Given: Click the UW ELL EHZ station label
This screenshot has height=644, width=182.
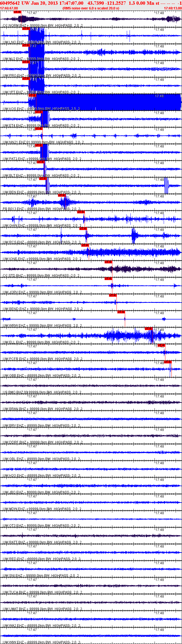Looking at the screenshot, I should point(41,342).
